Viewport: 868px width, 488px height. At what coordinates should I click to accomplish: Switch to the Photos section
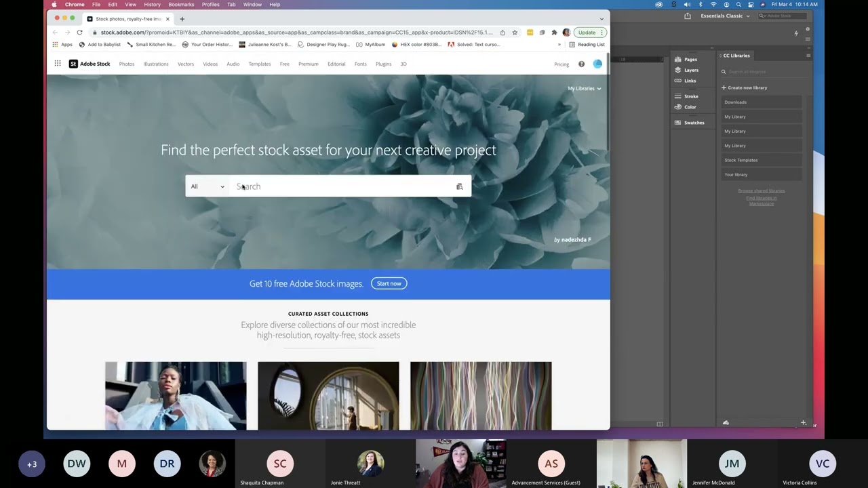[x=127, y=64]
